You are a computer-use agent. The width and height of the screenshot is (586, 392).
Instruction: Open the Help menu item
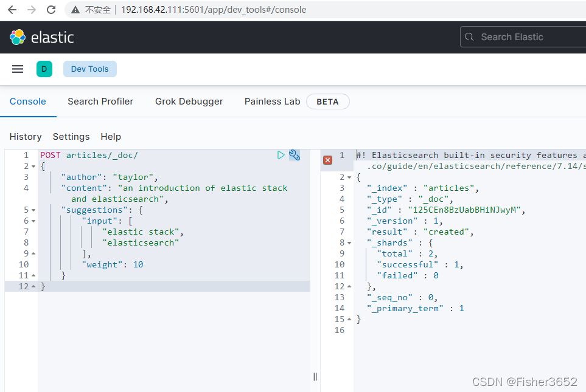click(111, 137)
